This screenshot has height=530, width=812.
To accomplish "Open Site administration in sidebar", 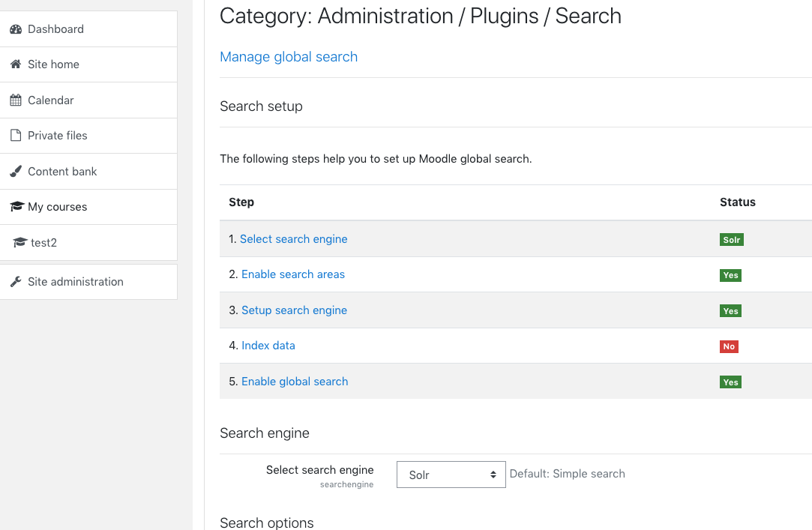I will click(x=88, y=282).
